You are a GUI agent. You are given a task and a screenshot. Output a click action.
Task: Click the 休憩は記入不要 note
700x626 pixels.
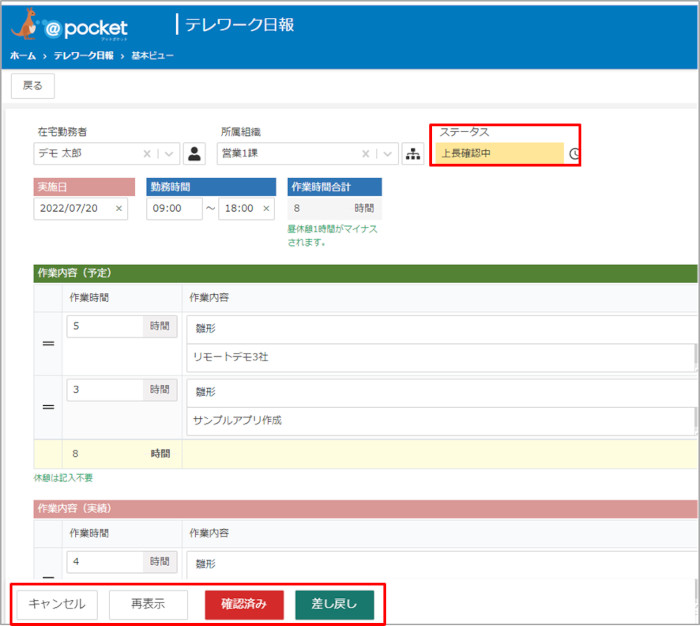(63, 478)
